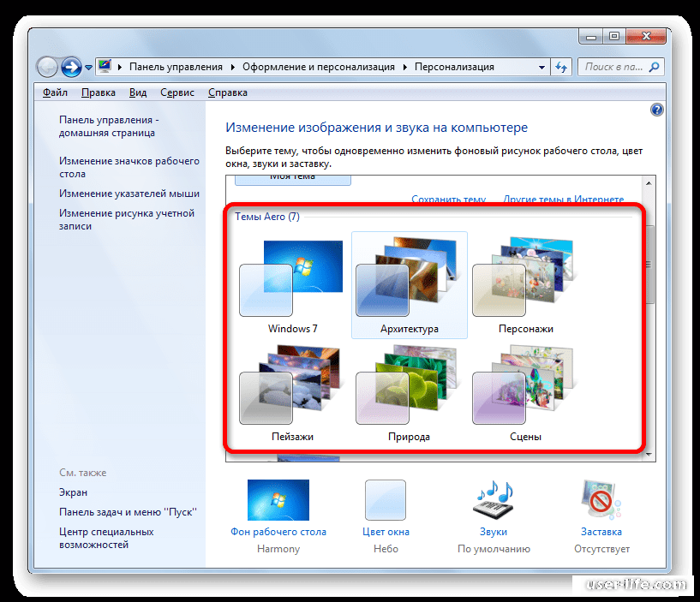
Task: Click 'Темы Aero (7)' group heading
Action: pyautogui.click(x=267, y=217)
